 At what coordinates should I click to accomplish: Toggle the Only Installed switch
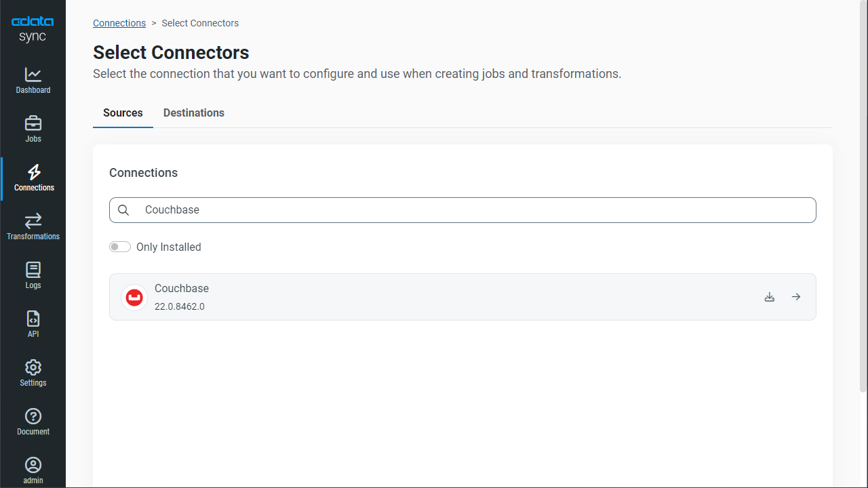point(120,247)
